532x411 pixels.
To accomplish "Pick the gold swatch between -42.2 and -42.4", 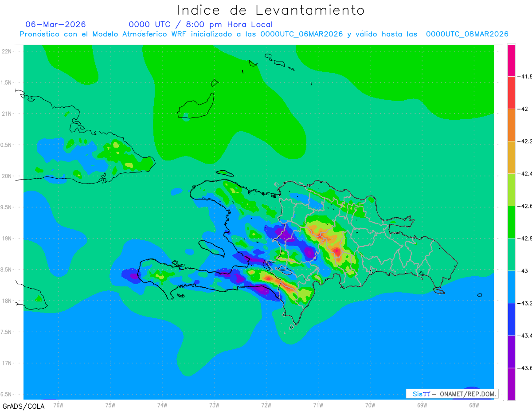I will click(x=511, y=157).
